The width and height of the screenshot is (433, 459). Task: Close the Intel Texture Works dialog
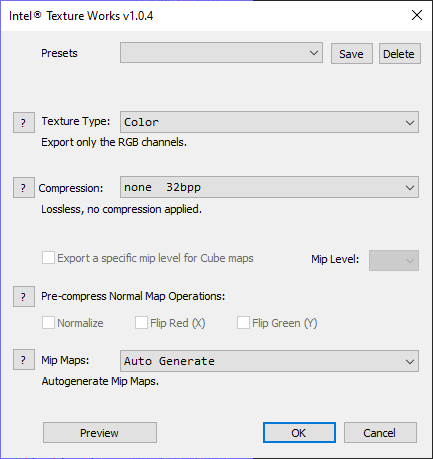click(x=417, y=15)
